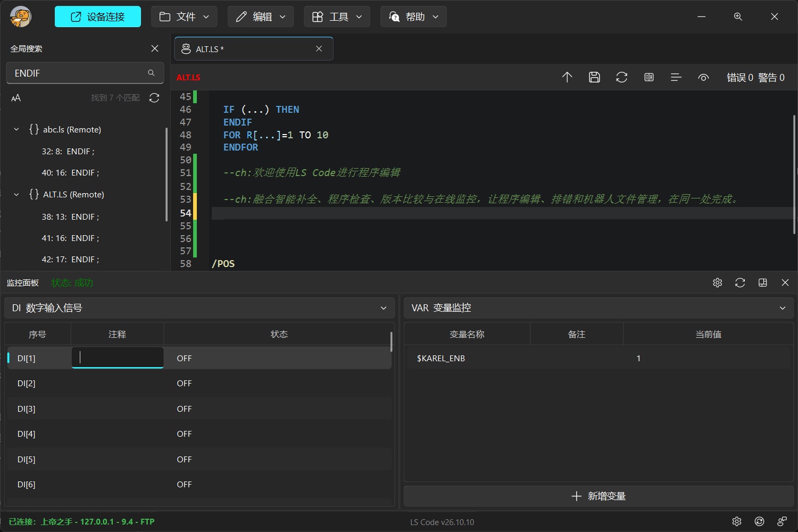Collapse abc.ls (Remote) search results

pos(16,129)
